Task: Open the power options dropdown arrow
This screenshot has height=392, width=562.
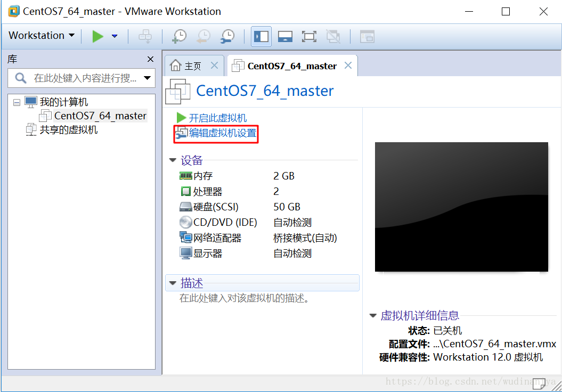Action: pyautogui.click(x=115, y=36)
